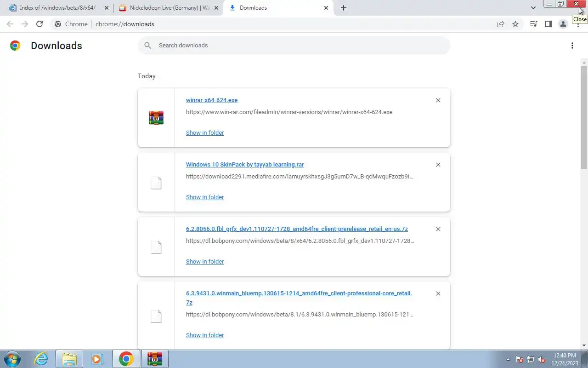This screenshot has width=588, height=368.
Task: Select the Downloads tab
Action: (x=278, y=8)
